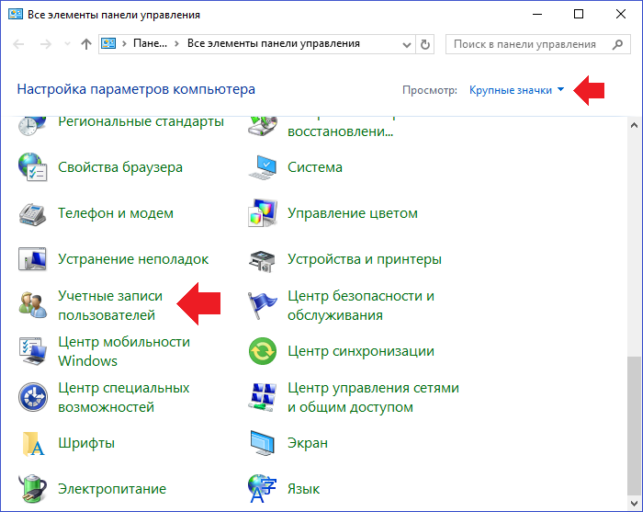Open Учетные записи пользователей link
643x512 pixels.
(x=110, y=305)
